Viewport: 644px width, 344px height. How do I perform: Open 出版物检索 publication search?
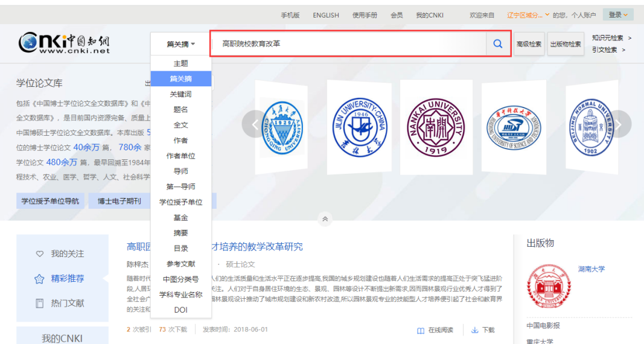[566, 44]
